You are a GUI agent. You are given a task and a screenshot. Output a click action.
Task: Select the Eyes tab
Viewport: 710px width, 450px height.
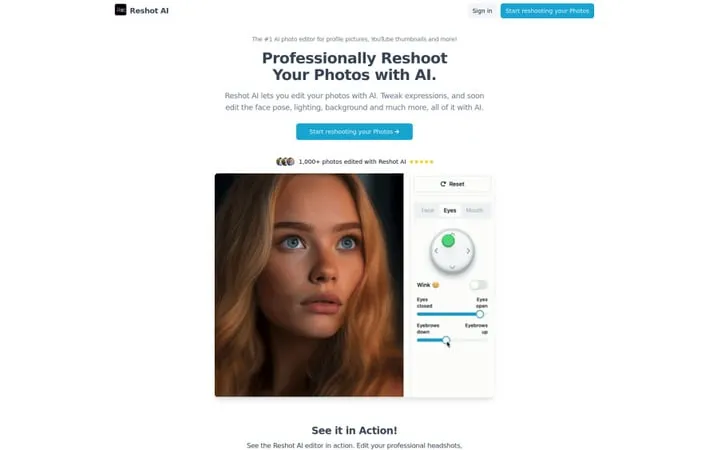click(450, 210)
